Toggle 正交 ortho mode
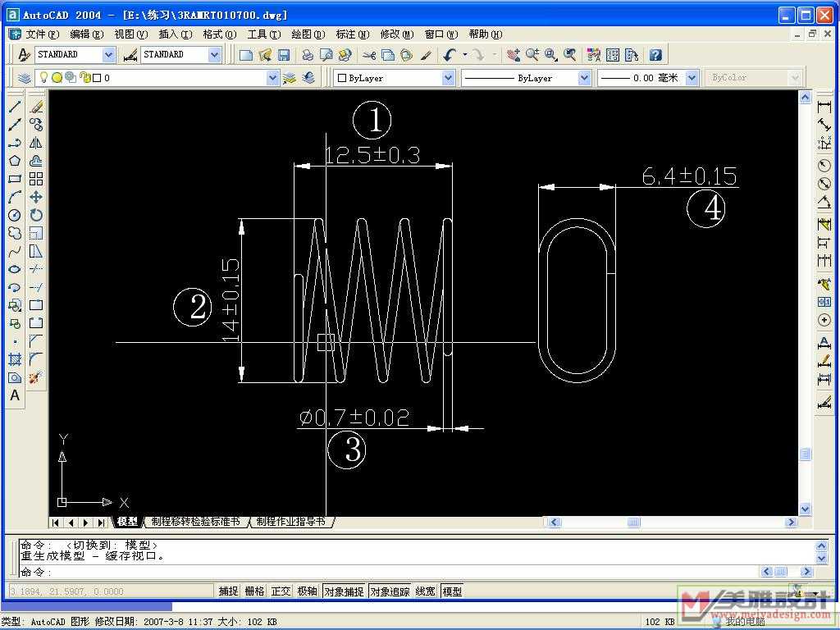This screenshot has height=630, width=840. click(281, 591)
